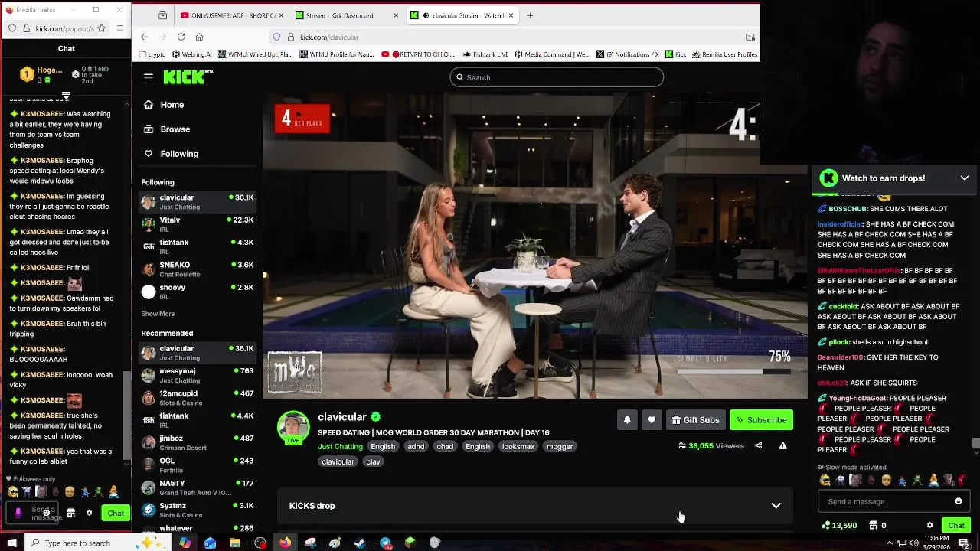This screenshot has width=980, height=551.
Task: Open SNEAKO channel in Following list
Action: point(198,269)
